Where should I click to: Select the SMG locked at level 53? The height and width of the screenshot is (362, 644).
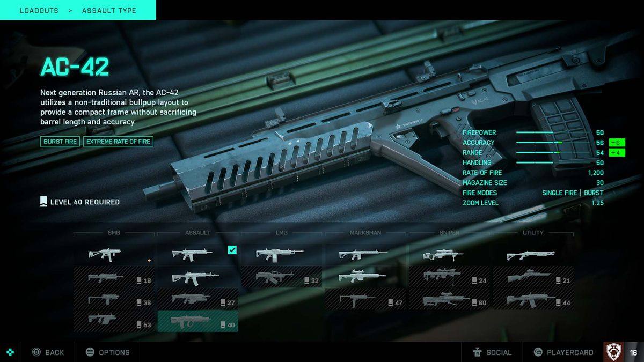(x=114, y=321)
